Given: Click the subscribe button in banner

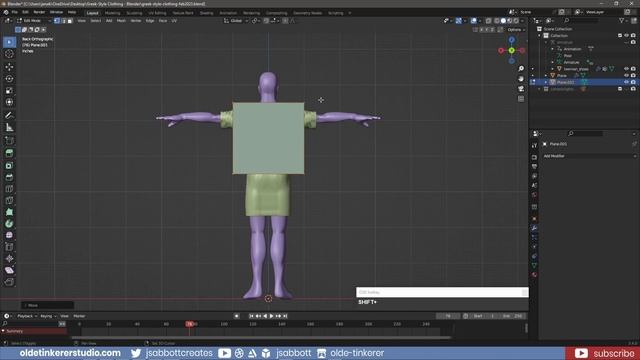Looking at the screenshot, I should pyautogui.click(x=602, y=353).
